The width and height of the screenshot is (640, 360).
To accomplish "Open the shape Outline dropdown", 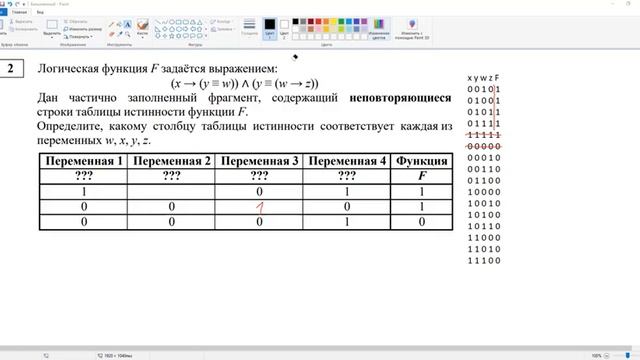I will click(222, 22).
